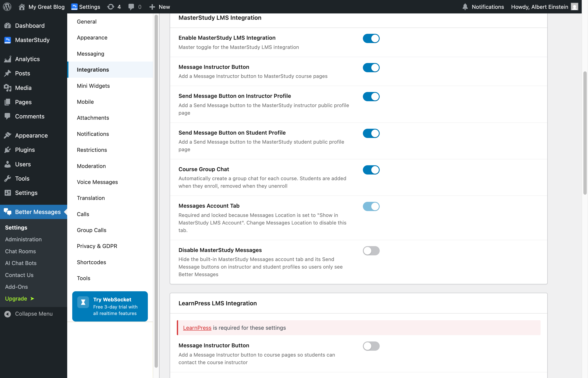Open Howdy, Albert Einstein account menu
This screenshot has width=588, height=378.
(x=545, y=7)
